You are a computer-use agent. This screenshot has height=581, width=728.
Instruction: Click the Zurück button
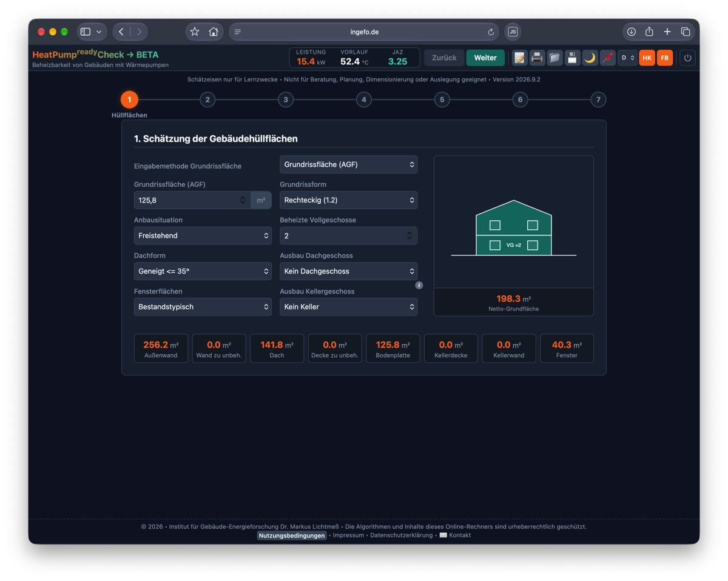click(x=444, y=58)
